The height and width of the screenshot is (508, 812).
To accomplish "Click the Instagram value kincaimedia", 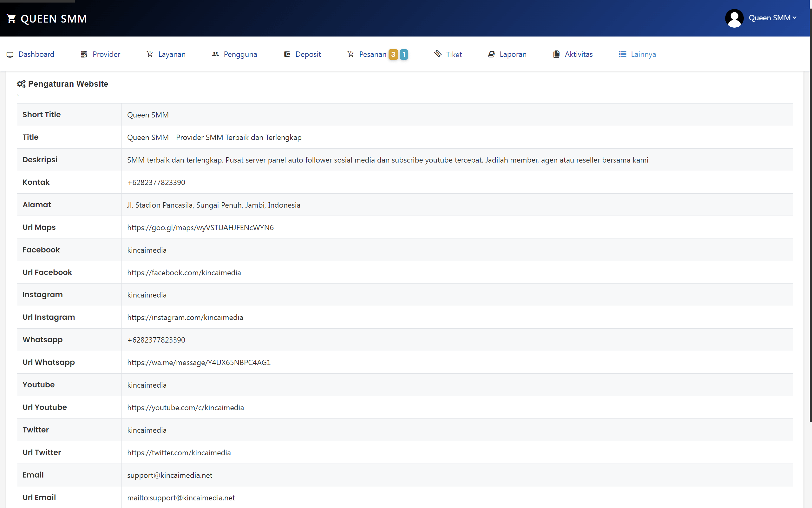I will (x=147, y=295).
